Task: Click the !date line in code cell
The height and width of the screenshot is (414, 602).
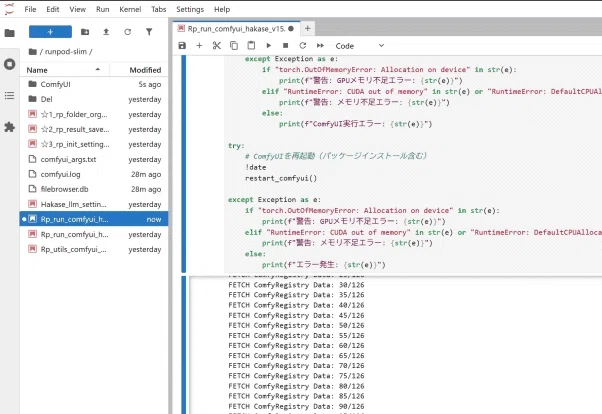Action: click(256, 167)
